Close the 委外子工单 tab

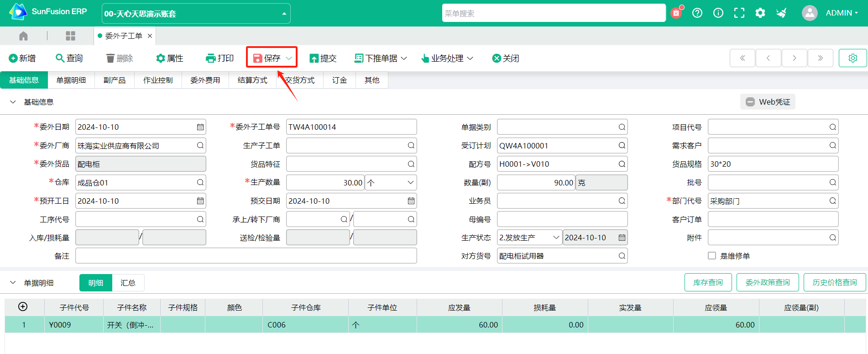coord(150,36)
